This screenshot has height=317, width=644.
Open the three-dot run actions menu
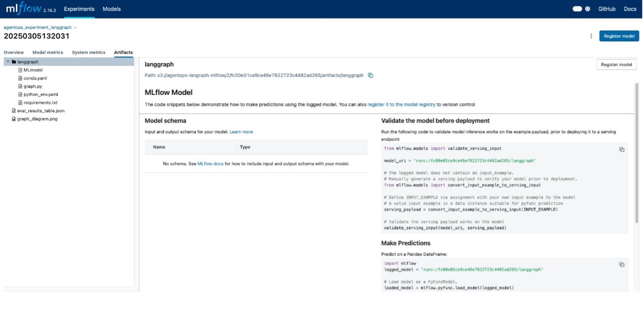tap(591, 36)
